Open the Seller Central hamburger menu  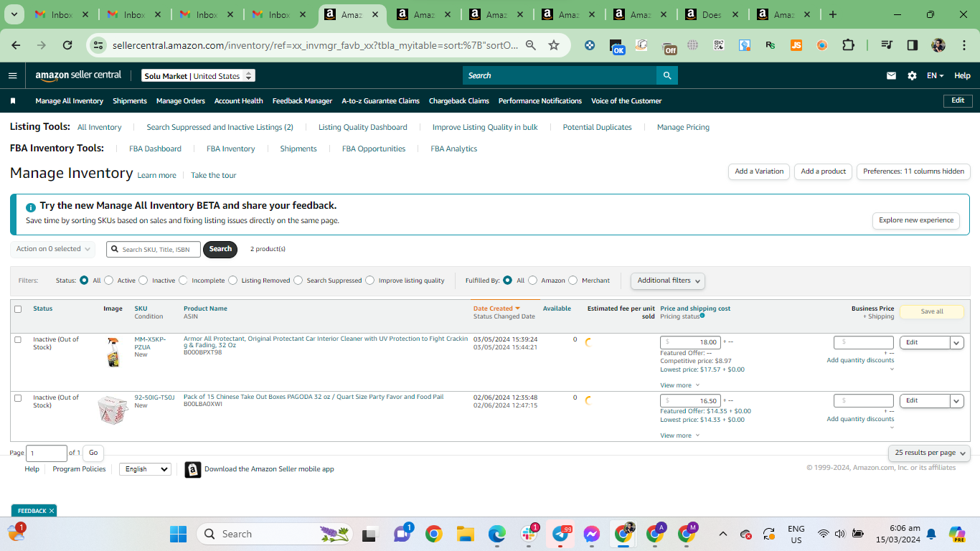pos(12,75)
